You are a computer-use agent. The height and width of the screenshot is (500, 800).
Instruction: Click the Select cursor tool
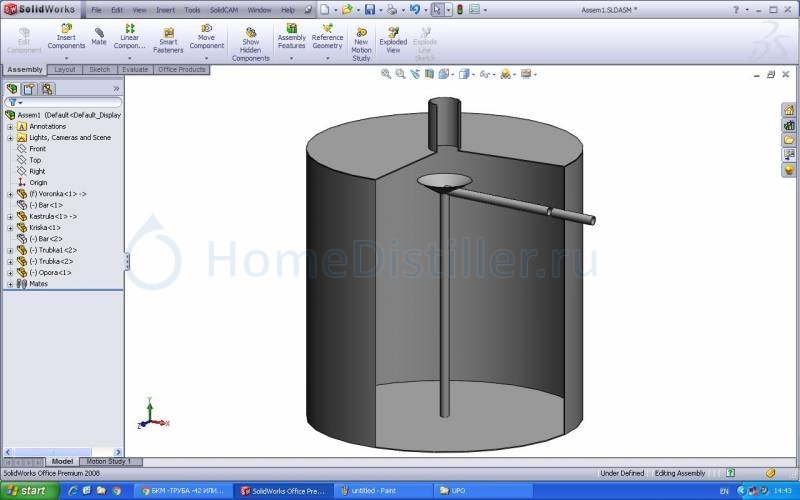tap(437, 10)
